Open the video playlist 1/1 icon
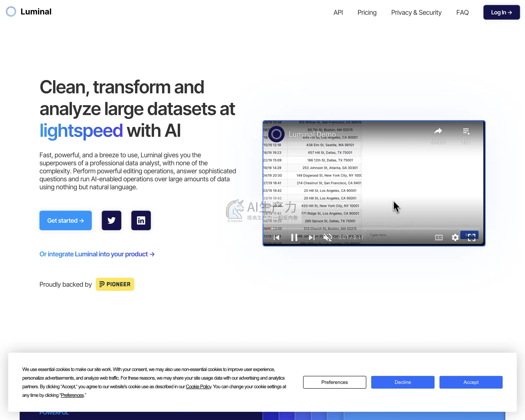 coord(466,132)
